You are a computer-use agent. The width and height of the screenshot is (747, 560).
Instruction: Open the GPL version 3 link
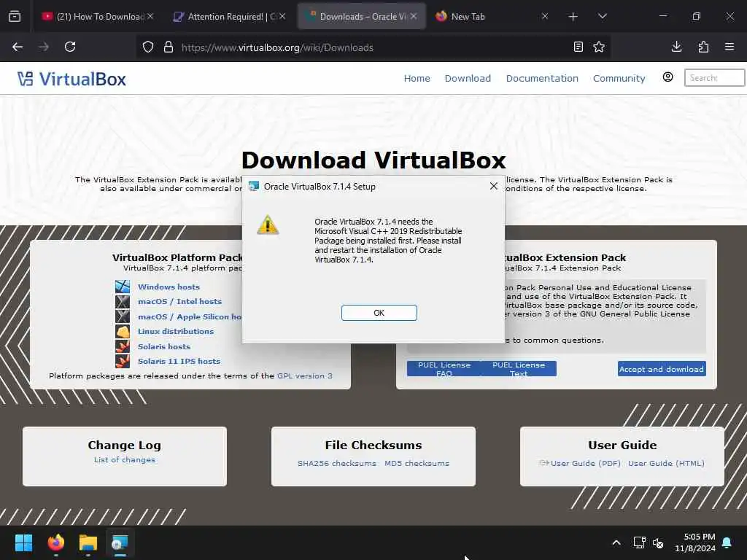coord(304,376)
